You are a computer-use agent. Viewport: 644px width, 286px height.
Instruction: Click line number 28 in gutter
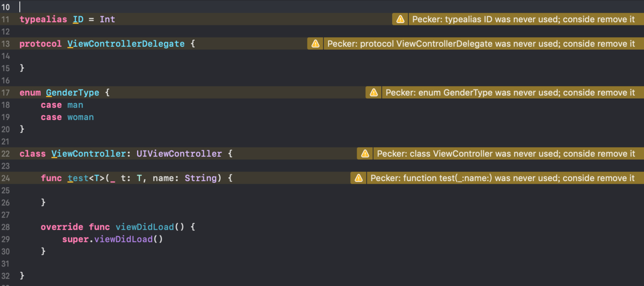tap(6, 227)
